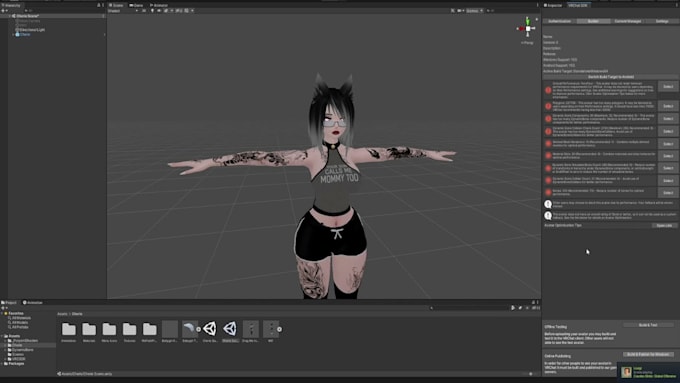Expand the Babygirl model asset arrow
680x383 pixels.
(x=199, y=329)
